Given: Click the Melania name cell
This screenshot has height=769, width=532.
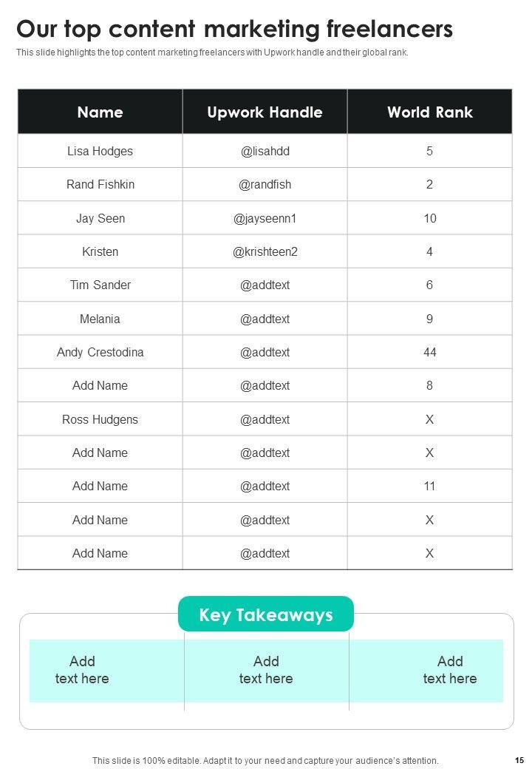Looking at the screenshot, I should point(100,319).
